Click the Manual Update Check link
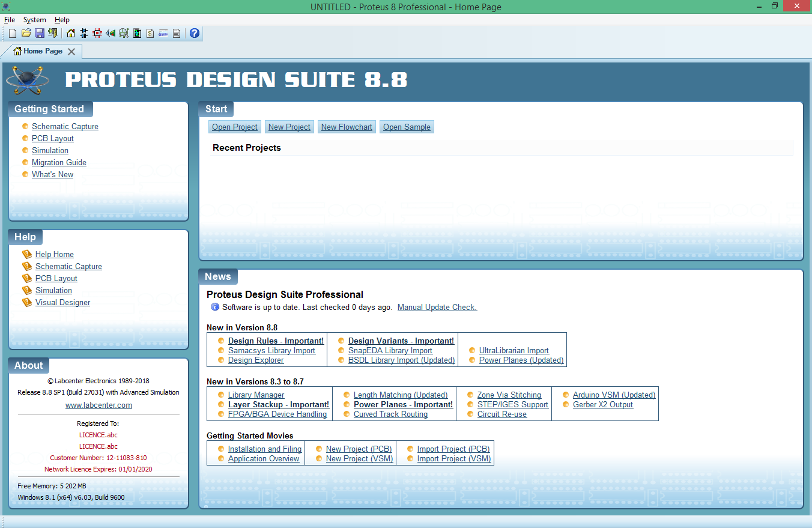The image size is (812, 528). pyautogui.click(x=437, y=308)
